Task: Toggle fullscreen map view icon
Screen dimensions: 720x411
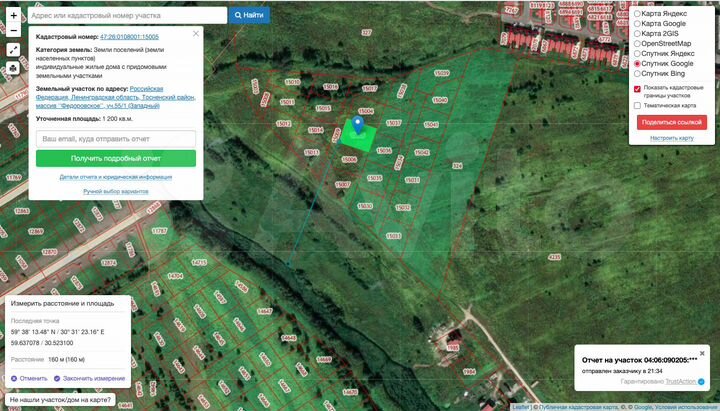Action: point(13,48)
